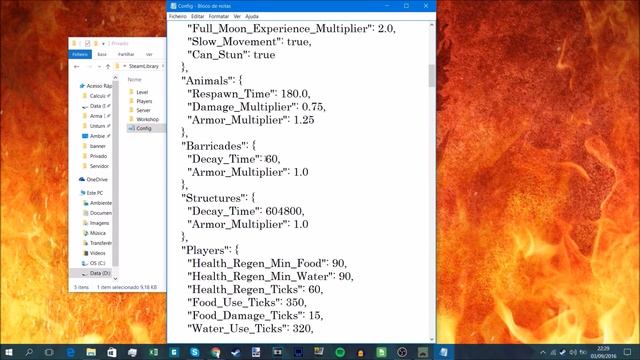
Task: Select the Ver tab in File Explorer
Action: click(x=149, y=54)
